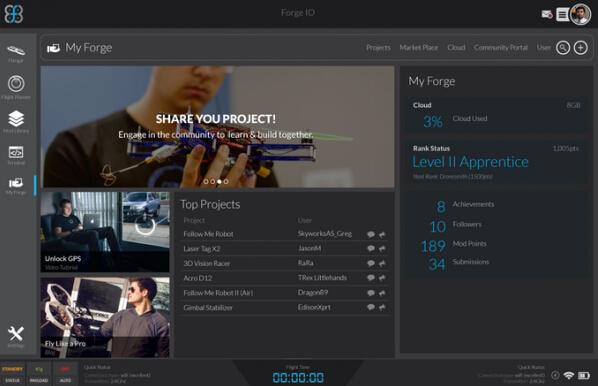Go to Community Portal tab
This screenshot has height=386, width=598.
pyautogui.click(x=501, y=48)
